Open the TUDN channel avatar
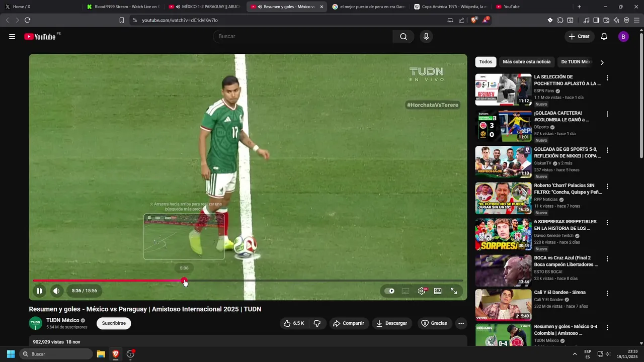The image size is (644, 362). (36, 323)
